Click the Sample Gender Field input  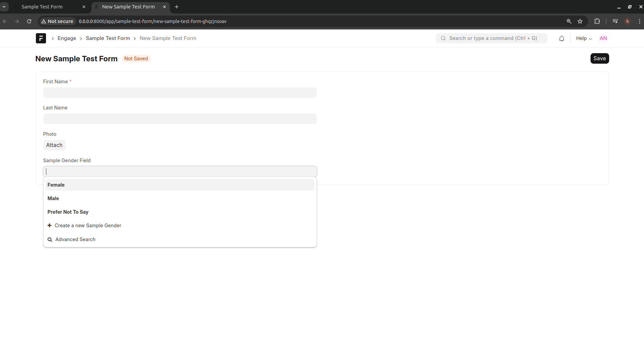click(x=180, y=171)
